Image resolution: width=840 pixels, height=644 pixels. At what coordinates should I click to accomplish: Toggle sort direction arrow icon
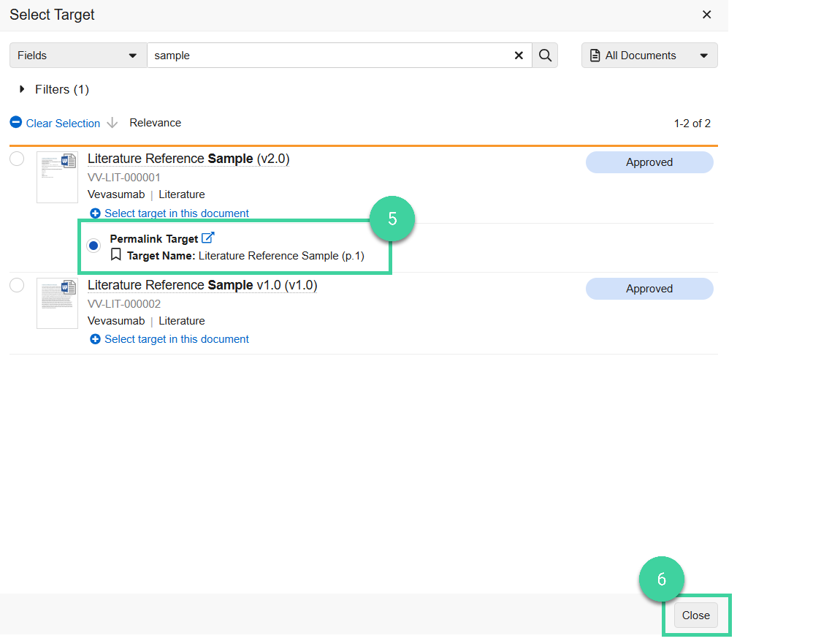click(112, 123)
